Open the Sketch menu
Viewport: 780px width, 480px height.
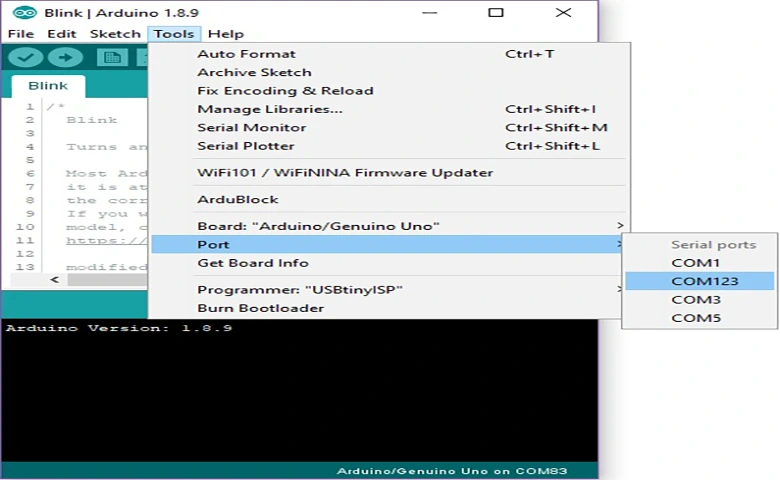[115, 34]
